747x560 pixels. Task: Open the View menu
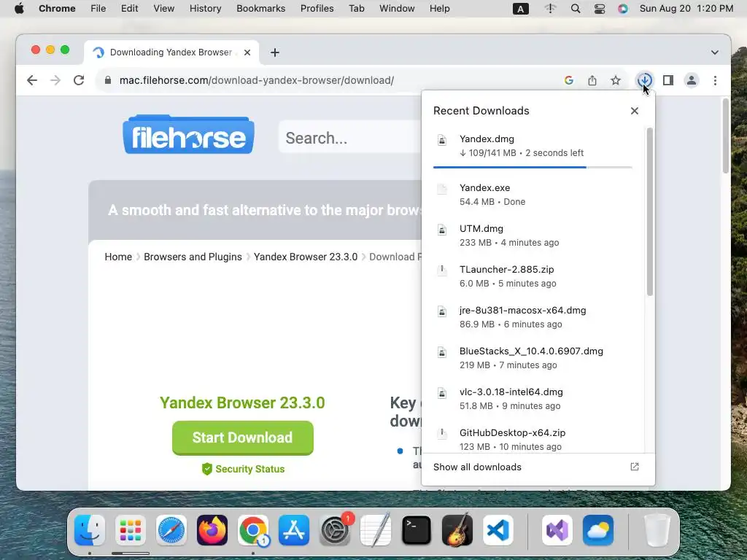(x=164, y=9)
